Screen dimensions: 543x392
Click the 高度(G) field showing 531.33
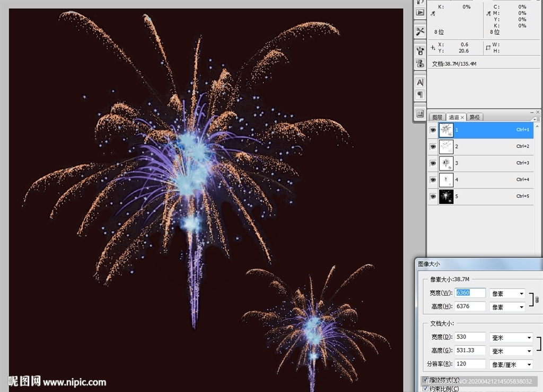pyautogui.click(x=470, y=350)
